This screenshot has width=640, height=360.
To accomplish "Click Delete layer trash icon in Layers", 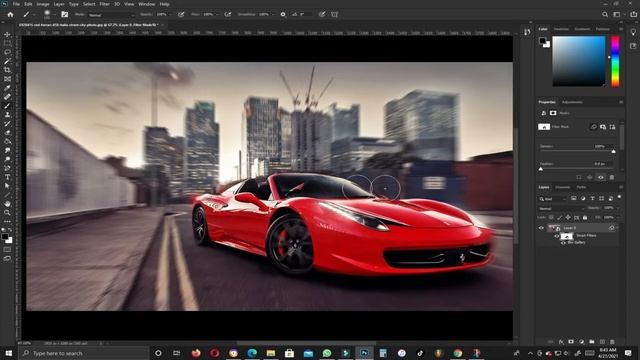I will point(612,342).
